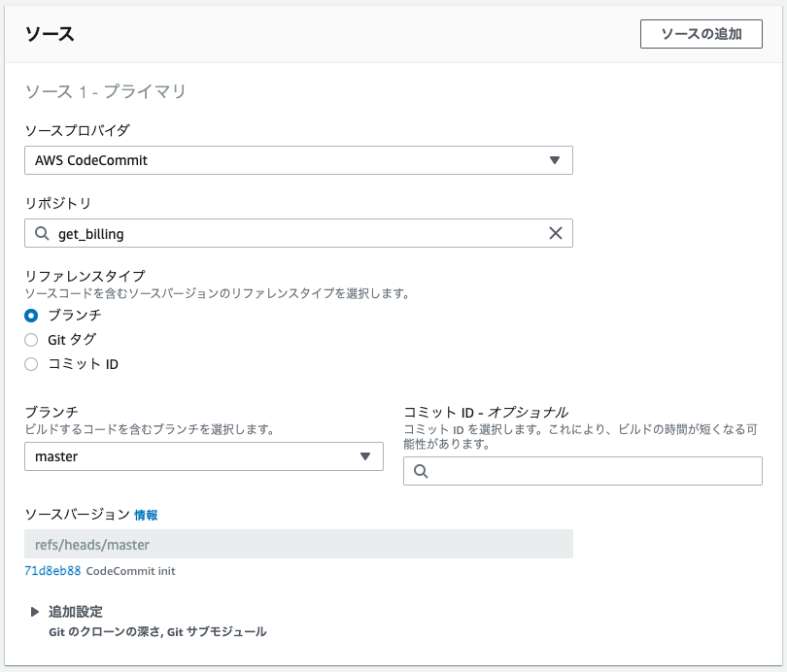Image resolution: width=787 pixels, height=672 pixels.
Task: Click the Git タグ label text
Action: [x=72, y=340]
